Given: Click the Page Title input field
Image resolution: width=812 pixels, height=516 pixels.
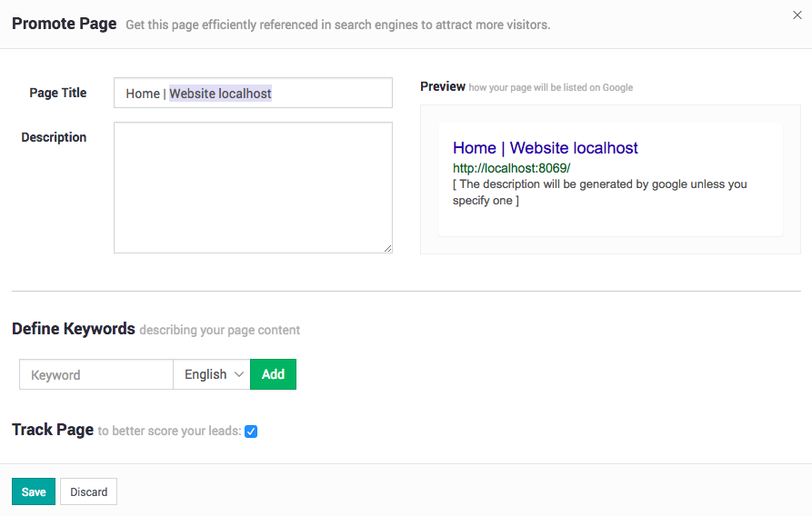Looking at the screenshot, I should [253, 93].
